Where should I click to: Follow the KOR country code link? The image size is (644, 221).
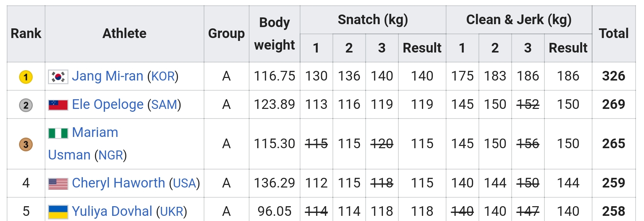click(163, 77)
